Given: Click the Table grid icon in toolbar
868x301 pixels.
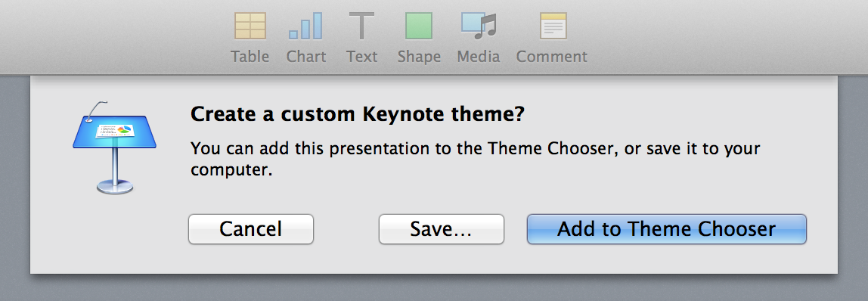Looking at the screenshot, I should 250,26.
